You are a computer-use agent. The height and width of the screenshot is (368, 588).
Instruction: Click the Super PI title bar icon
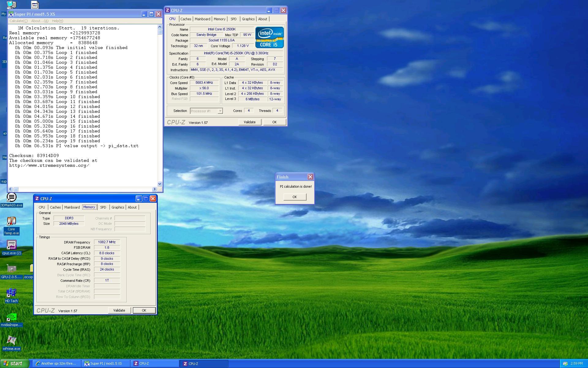pos(11,14)
